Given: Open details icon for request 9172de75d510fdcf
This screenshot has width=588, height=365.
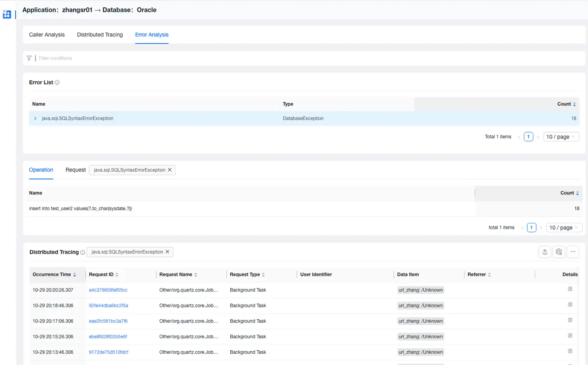Looking at the screenshot, I should (570, 352).
